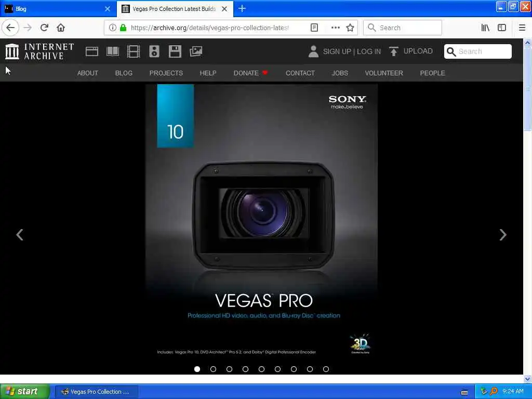The width and height of the screenshot is (532, 399).
Task: Click the user avatar icon
Action: (313, 51)
